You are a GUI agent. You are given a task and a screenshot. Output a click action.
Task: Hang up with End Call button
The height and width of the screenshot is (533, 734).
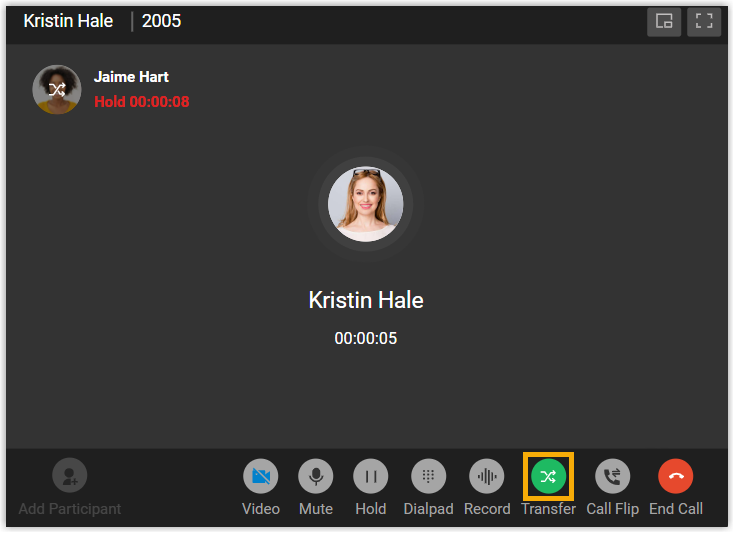coord(675,476)
